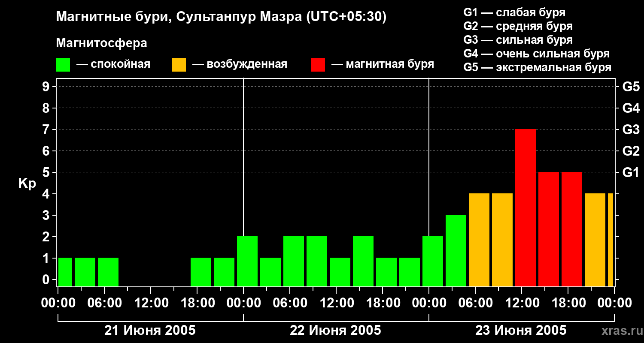Click the green 'спокойная' legend swatch
Image resolution: width=644 pixels, height=343 pixels.
point(63,64)
